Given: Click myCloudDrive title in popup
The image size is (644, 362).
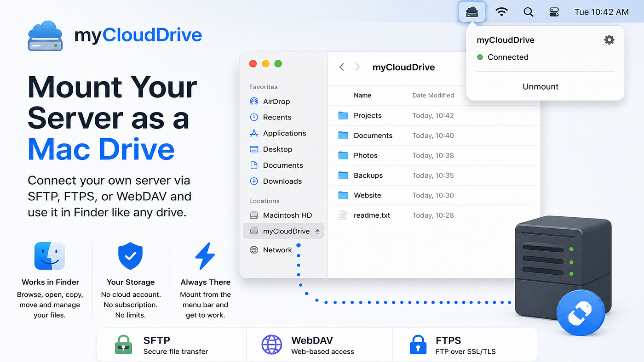Looking at the screenshot, I should click(x=506, y=40).
